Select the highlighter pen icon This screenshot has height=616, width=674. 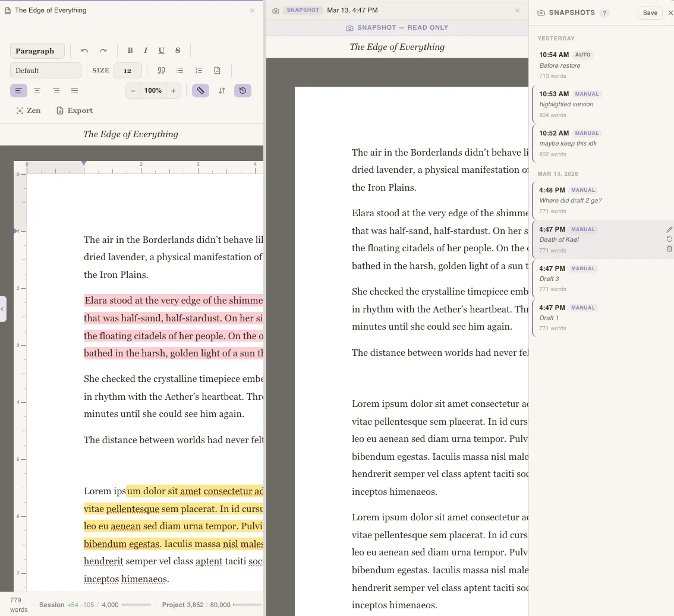coord(200,90)
